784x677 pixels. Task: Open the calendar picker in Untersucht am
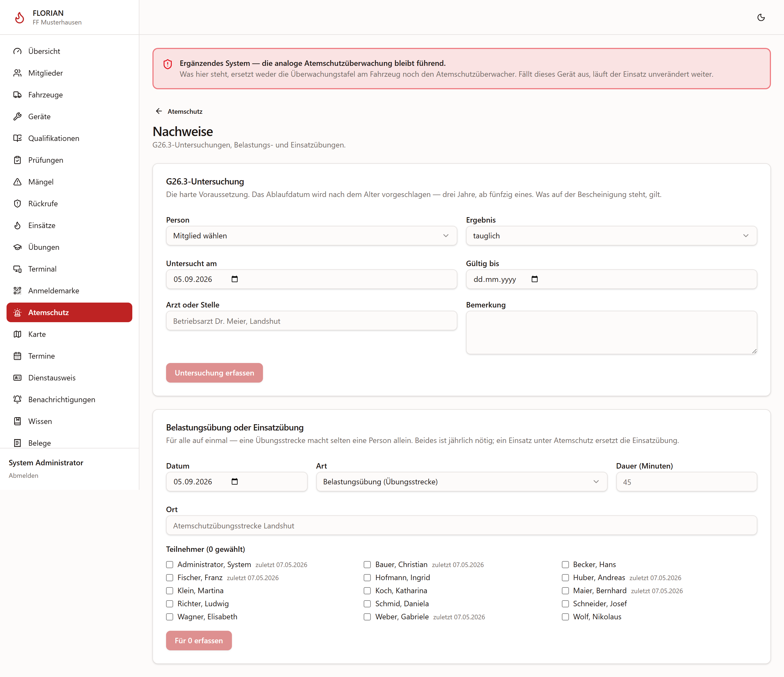(235, 279)
